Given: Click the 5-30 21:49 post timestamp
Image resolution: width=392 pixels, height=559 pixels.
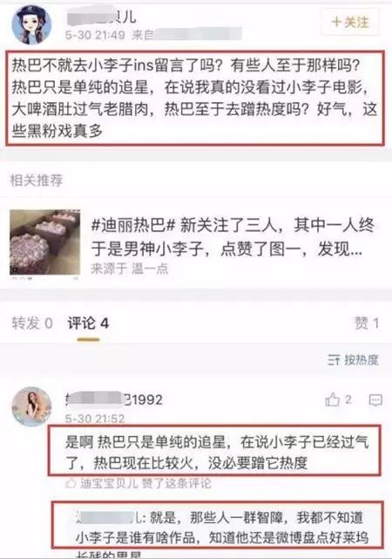Looking at the screenshot, I should (95, 35).
